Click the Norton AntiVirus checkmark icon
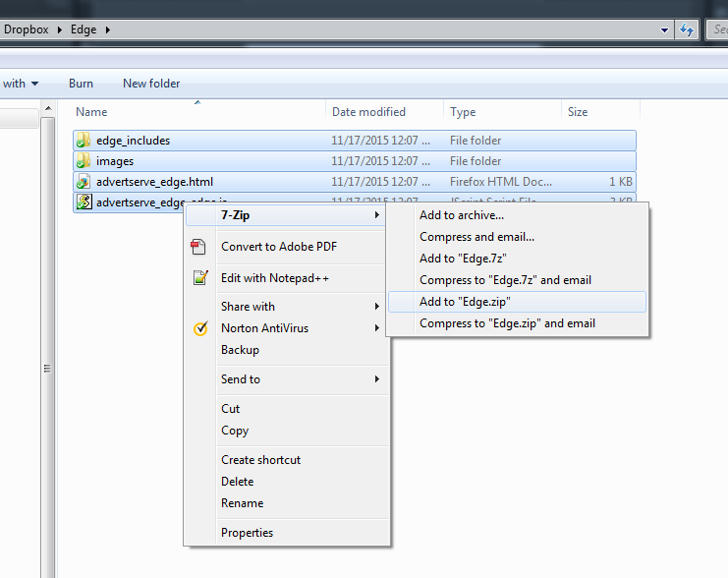Image resolution: width=728 pixels, height=578 pixels. click(x=200, y=328)
